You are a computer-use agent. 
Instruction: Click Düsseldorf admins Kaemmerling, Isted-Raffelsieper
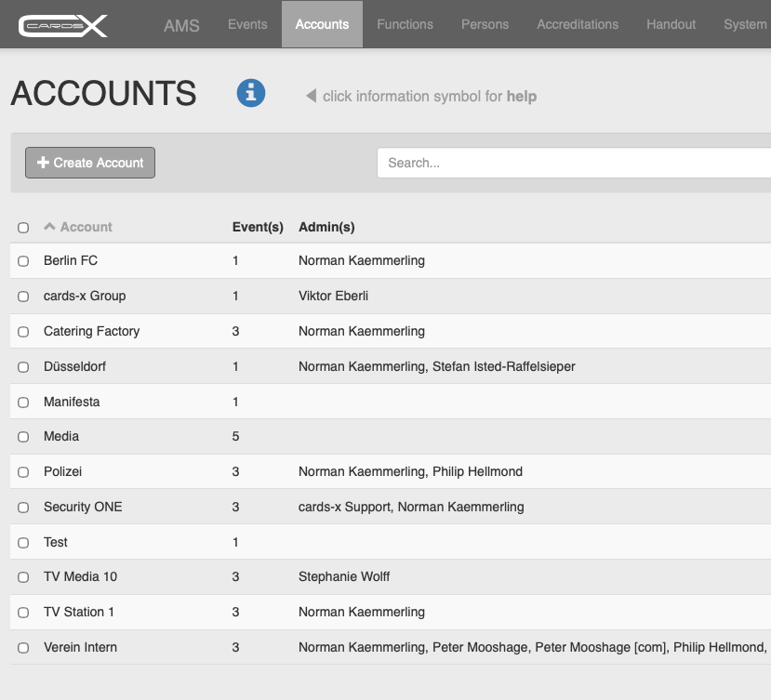[436, 366]
